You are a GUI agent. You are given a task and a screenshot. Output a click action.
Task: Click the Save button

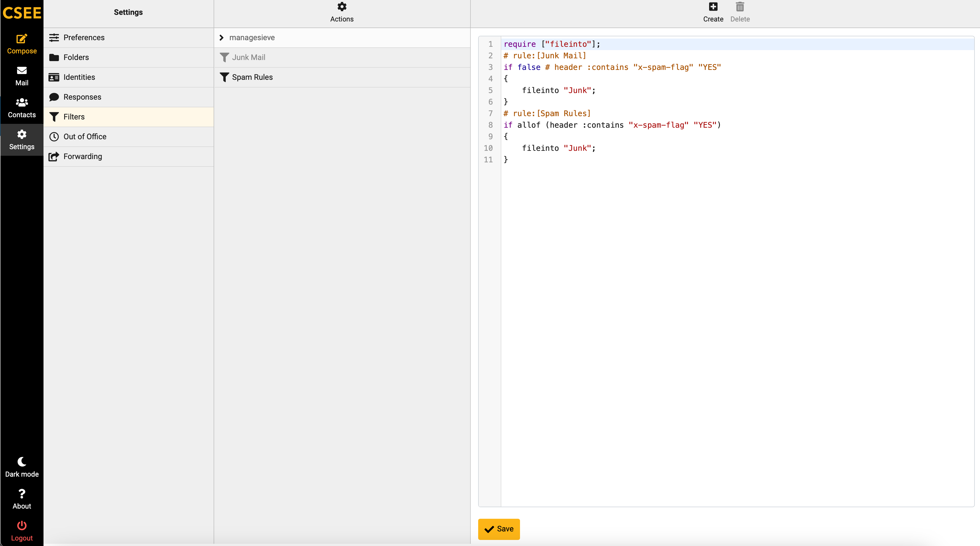pos(498,529)
